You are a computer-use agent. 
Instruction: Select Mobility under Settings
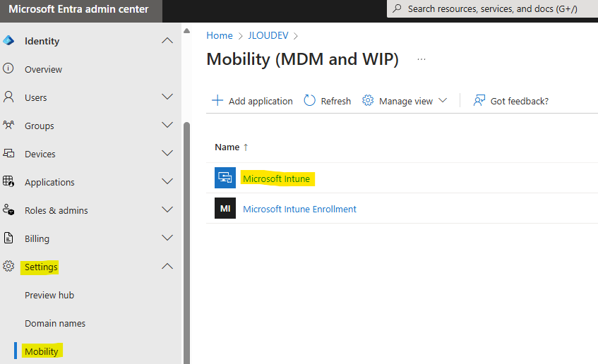[x=41, y=351]
